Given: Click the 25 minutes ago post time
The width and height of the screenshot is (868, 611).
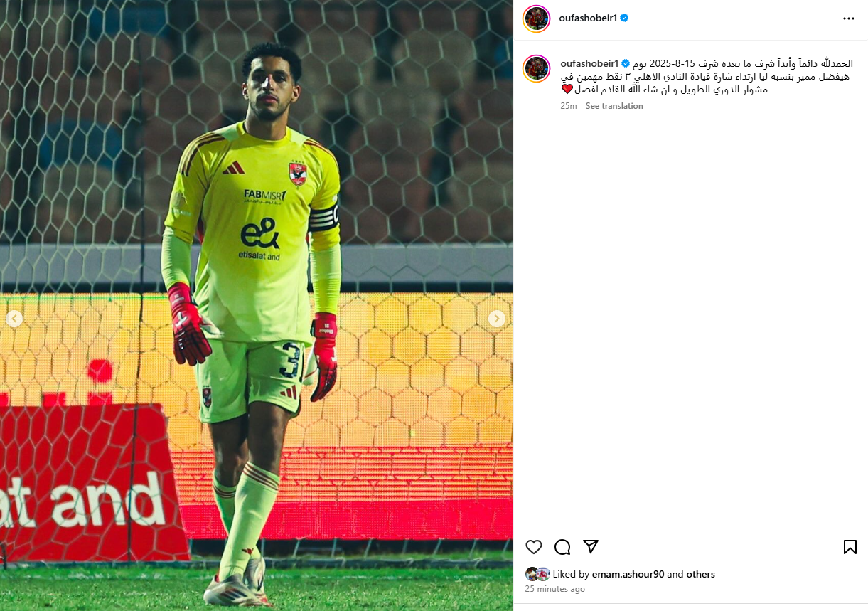Looking at the screenshot, I should pos(555,589).
